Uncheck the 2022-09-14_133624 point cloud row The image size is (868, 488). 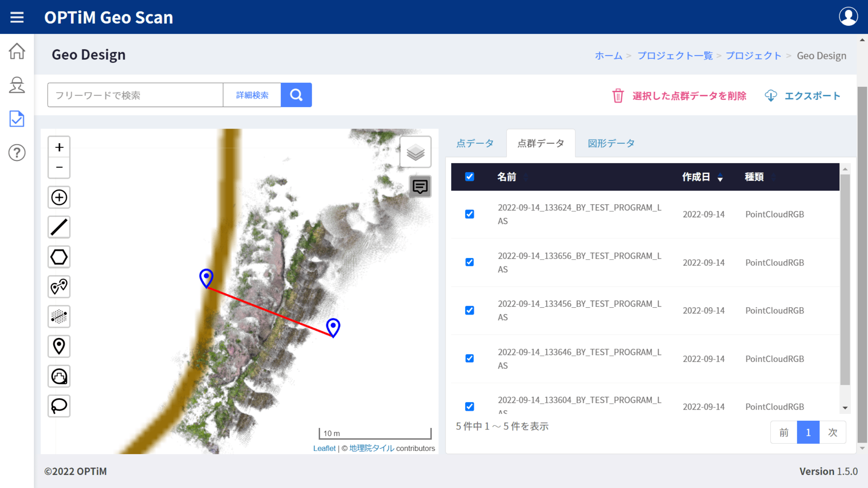point(469,214)
